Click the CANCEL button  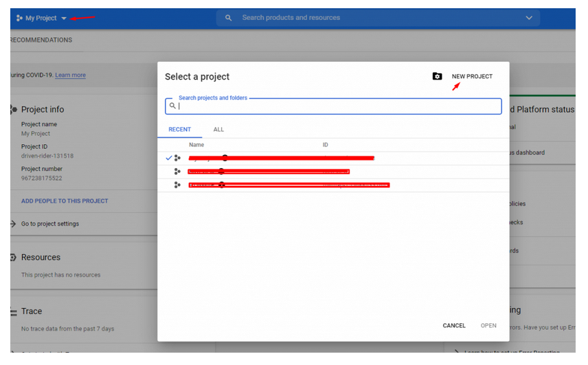coord(454,326)
